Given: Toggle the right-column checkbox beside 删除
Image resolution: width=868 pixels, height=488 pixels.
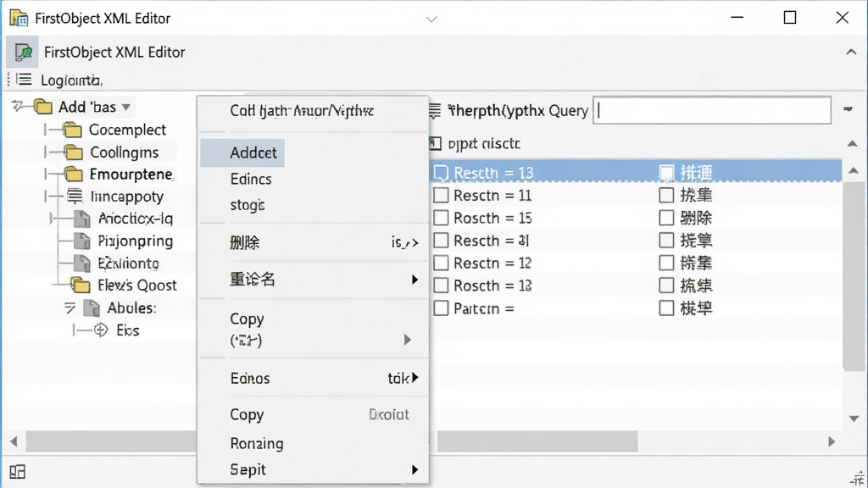Looking at the screenshot, I should (666, 218).
